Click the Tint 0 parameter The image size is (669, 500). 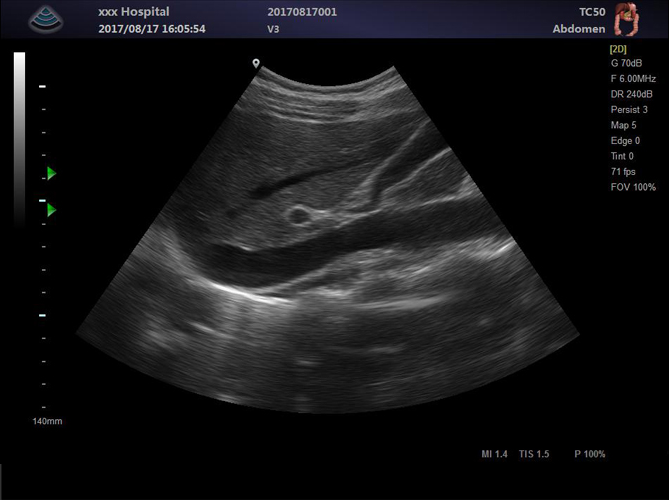point(622,156)
